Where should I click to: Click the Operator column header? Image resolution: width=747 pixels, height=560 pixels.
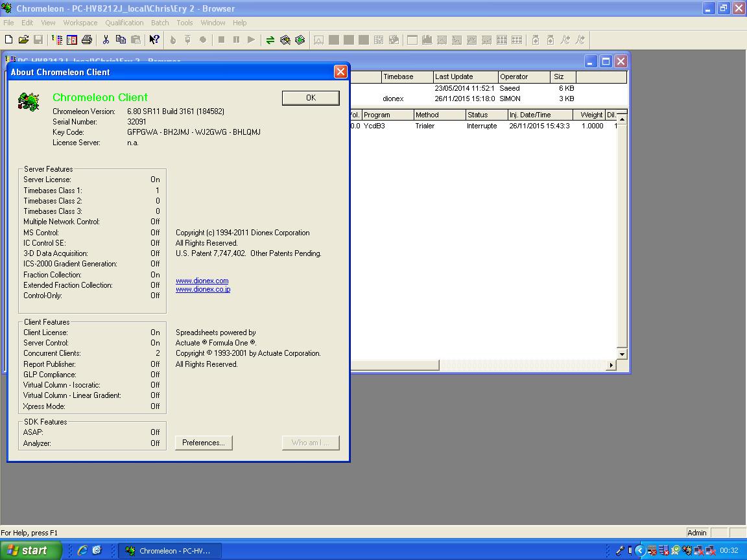[524, 76]
